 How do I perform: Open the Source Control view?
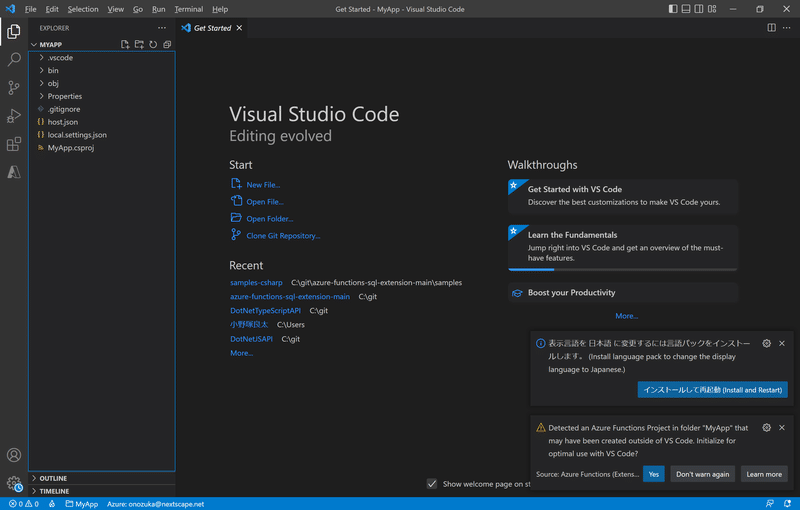click(14, 88)
